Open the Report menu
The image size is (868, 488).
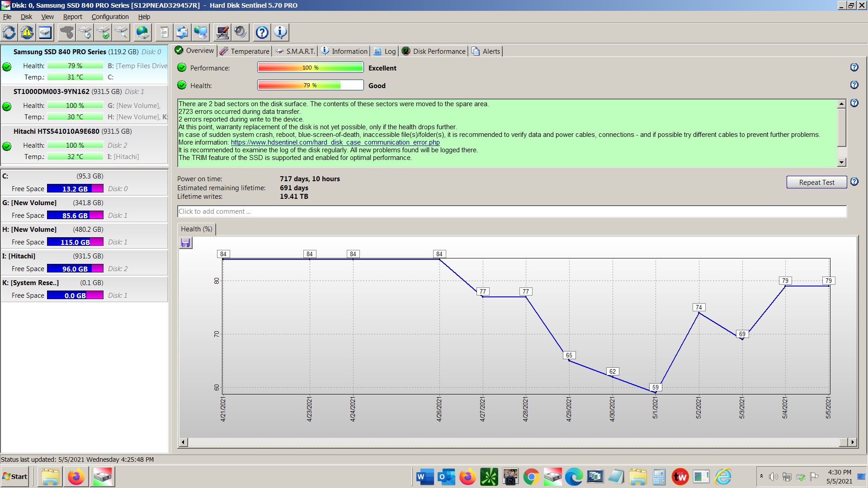point(72,17)
